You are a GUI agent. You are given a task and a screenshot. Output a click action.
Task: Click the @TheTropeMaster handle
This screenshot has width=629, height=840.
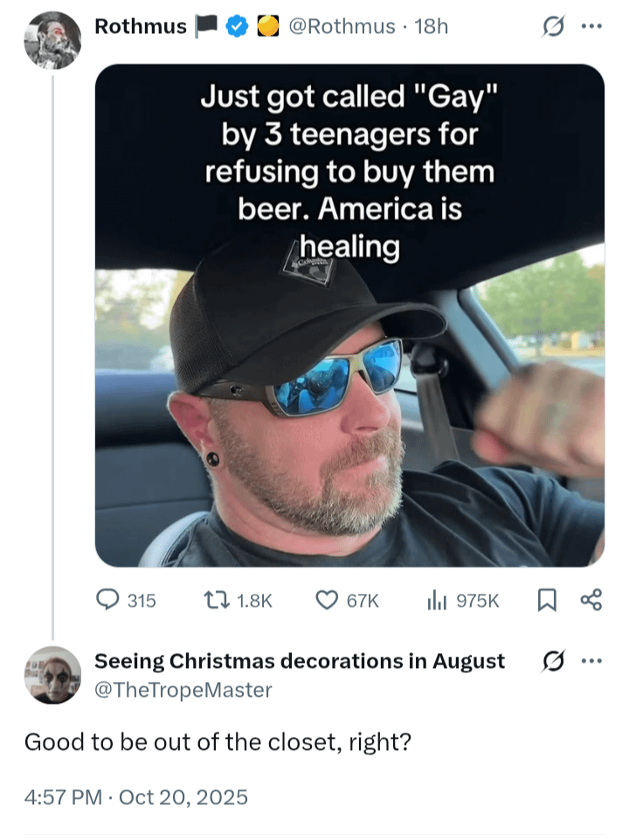coord(183,690)
